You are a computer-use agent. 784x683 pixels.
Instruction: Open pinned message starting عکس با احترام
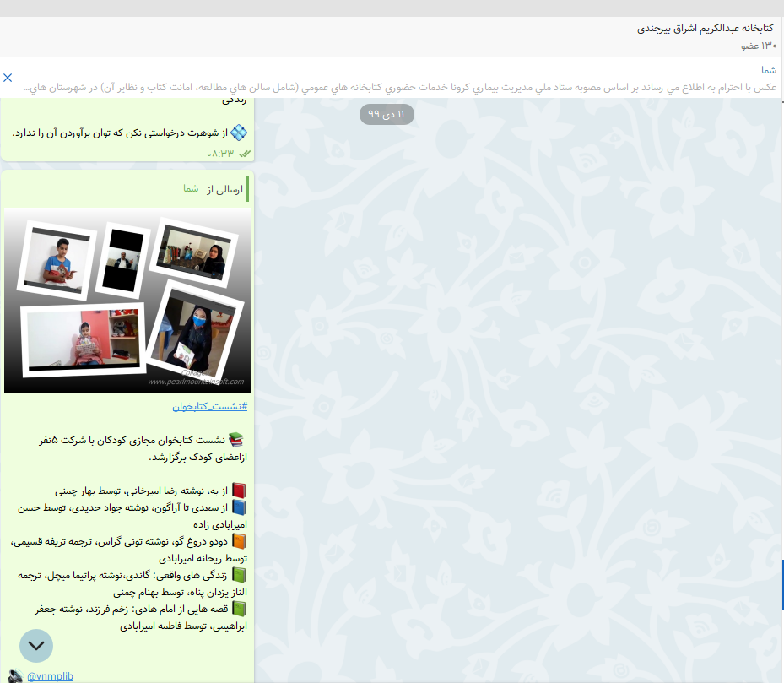click(400, 88)
